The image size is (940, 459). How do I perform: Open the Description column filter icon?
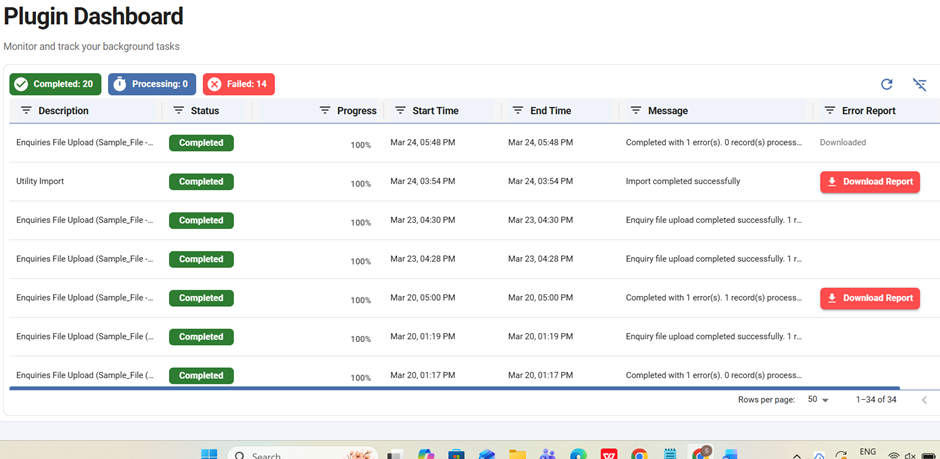click(x=26, y=111)
